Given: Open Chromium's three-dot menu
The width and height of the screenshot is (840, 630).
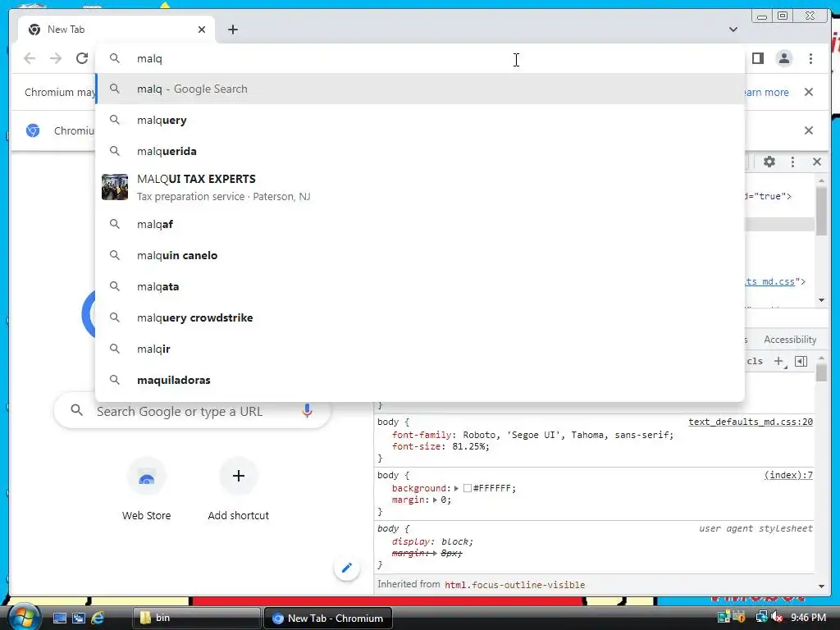Looking at the screenshot, I should 810,58.
